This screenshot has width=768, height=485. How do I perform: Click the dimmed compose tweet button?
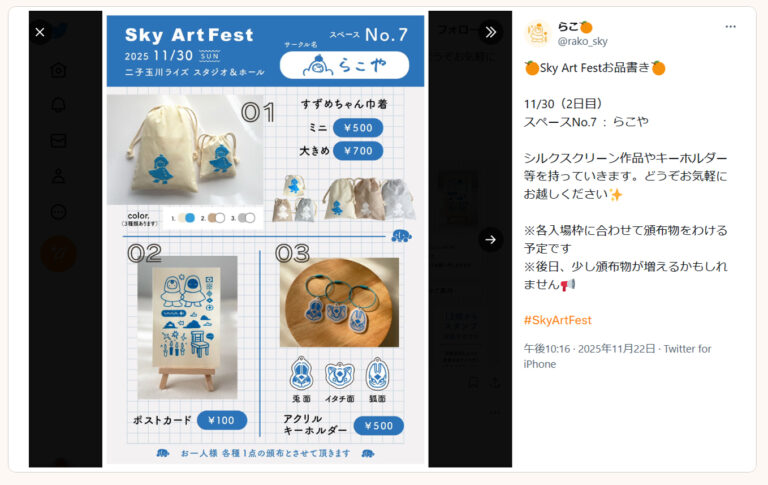coord(58,254)
